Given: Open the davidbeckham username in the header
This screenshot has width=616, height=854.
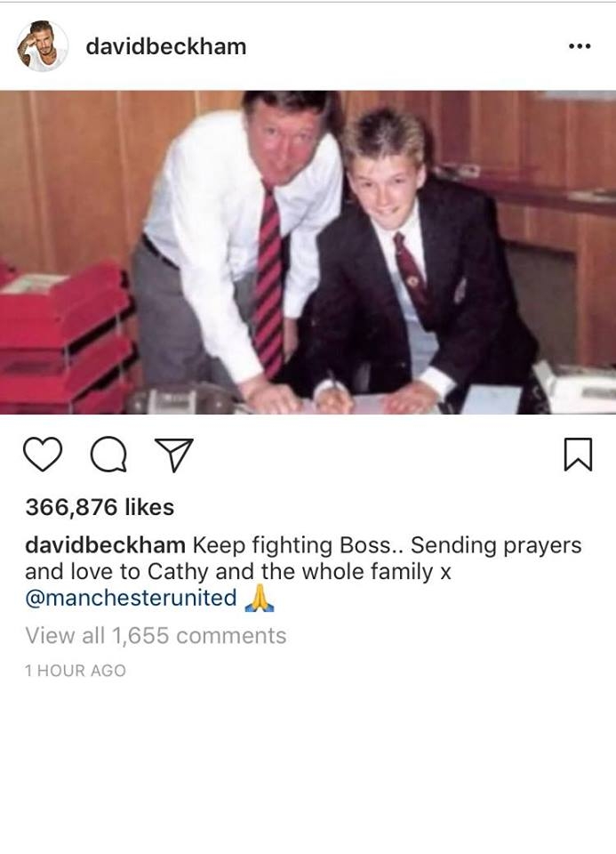Looking at the screenshot, I should [x=166, y=46].
